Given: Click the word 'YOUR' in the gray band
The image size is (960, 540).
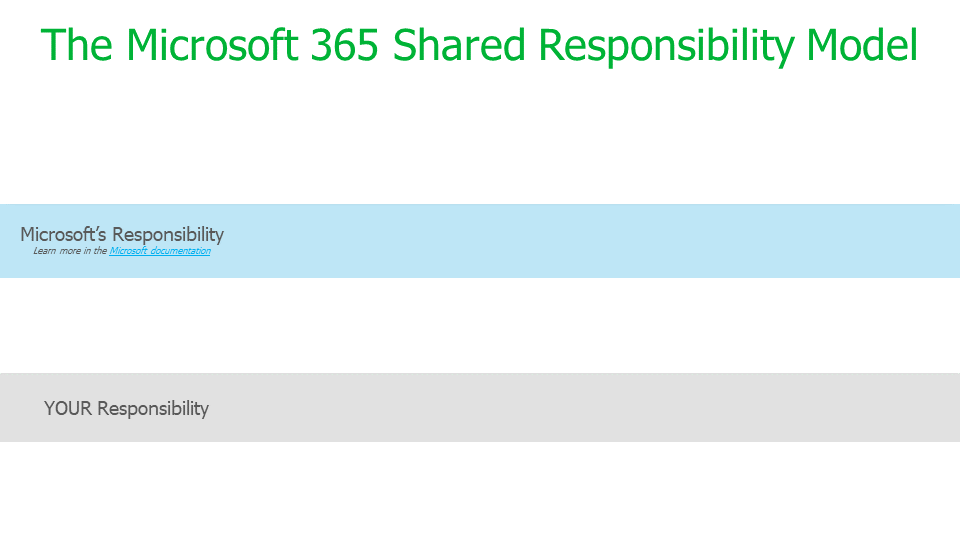Looking at the screenshot, I should coord(68,408).
